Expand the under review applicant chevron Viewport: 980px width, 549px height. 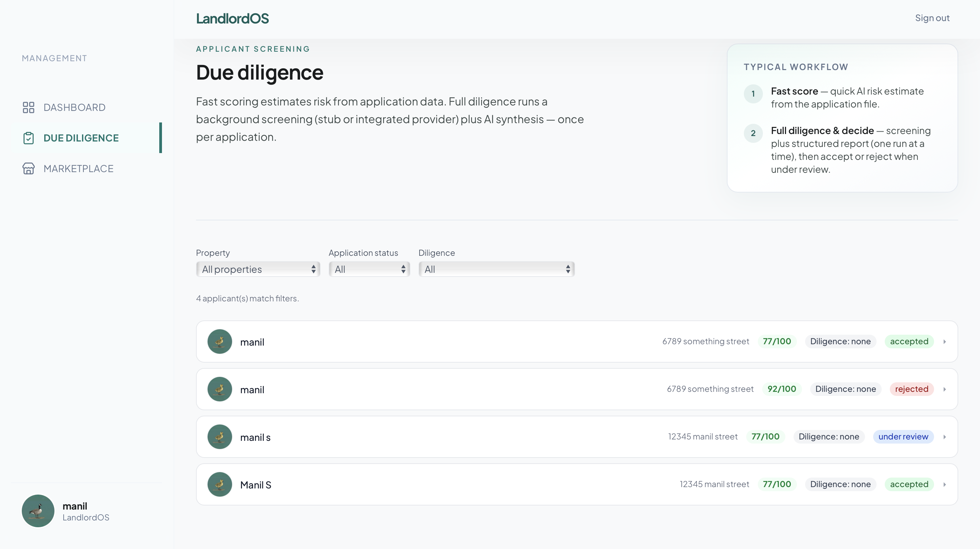point(945,437)
